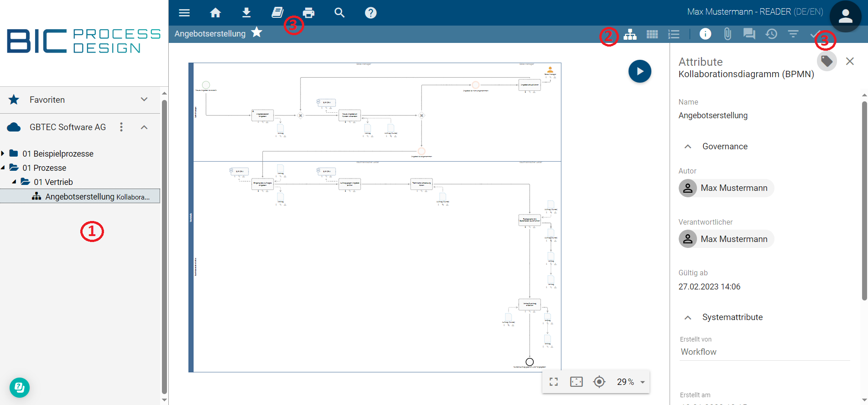
Task: Open the 01 Beispielprozesse folder
Action: 58,154
